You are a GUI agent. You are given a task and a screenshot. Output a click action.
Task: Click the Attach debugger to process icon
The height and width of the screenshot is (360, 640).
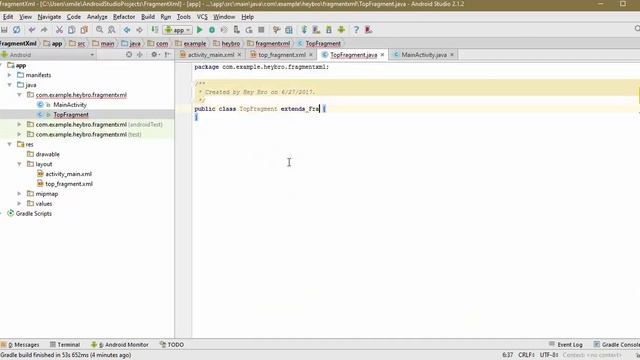[x=236, y=30]
